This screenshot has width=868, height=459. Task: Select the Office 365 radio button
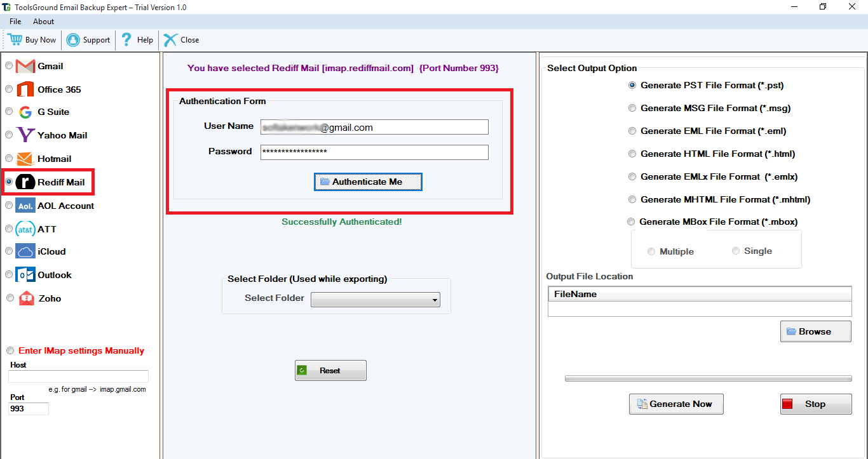coord(9,89)
